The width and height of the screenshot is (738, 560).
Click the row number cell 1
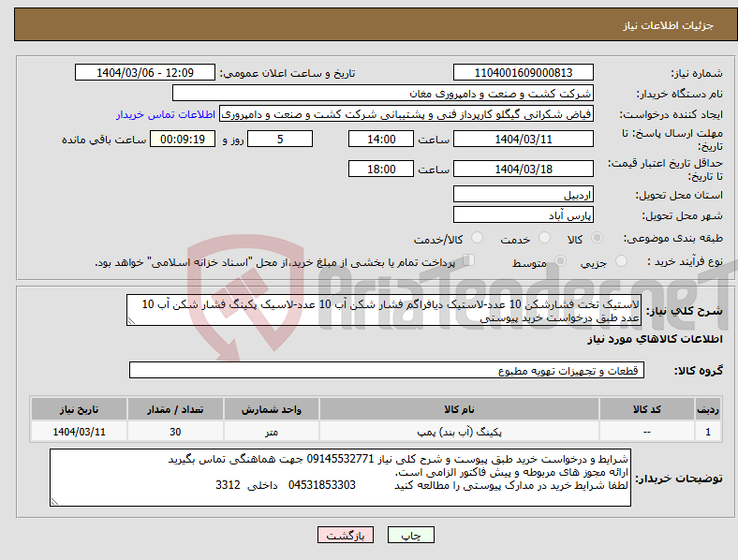click(707, 432)
